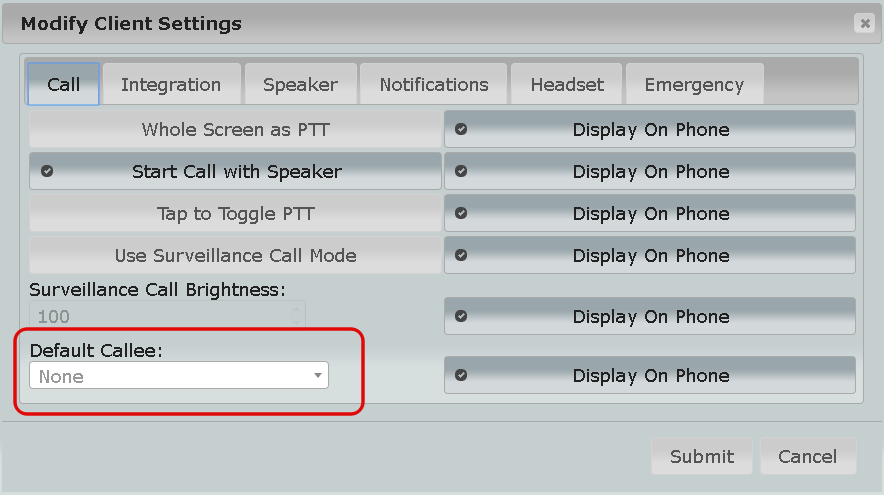Viewport: 884px width, 495px height.
Task: Open the Default Callee dropdown
Action: coord(179,376)
